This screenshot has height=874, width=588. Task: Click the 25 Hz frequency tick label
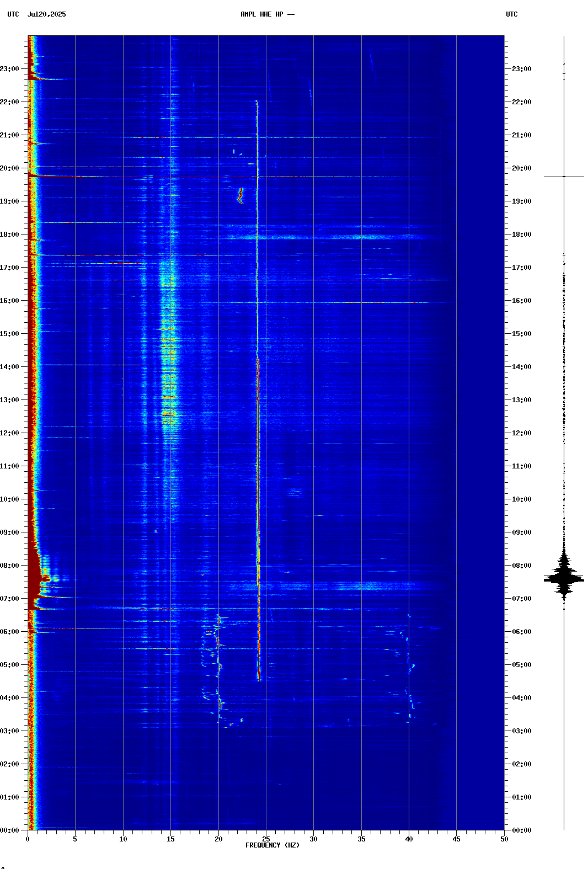(x=266, y=839)
